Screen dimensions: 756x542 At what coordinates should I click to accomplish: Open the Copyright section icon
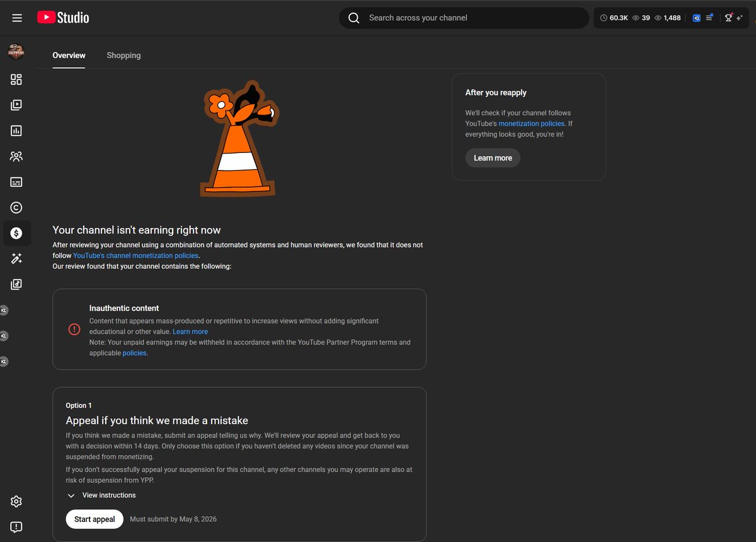tap(16, 208)
